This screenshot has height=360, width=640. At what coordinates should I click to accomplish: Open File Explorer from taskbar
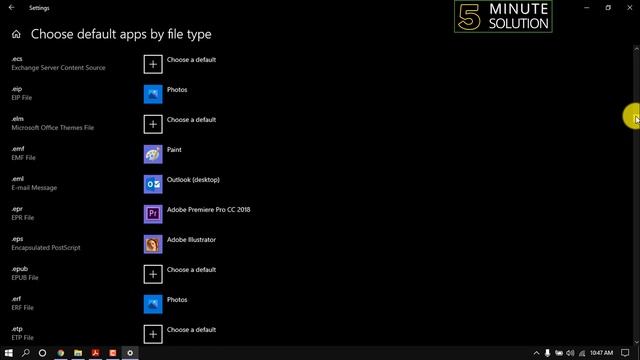(78, 353)
